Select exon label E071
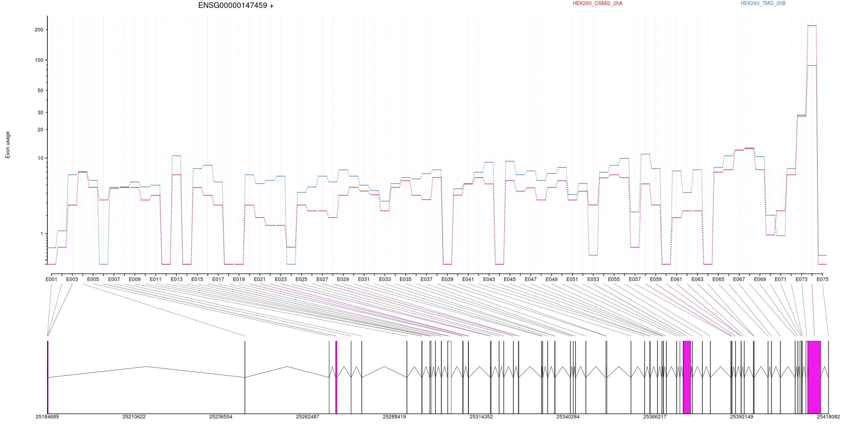This screenshot has width=868, height=434. coord(780,279)
